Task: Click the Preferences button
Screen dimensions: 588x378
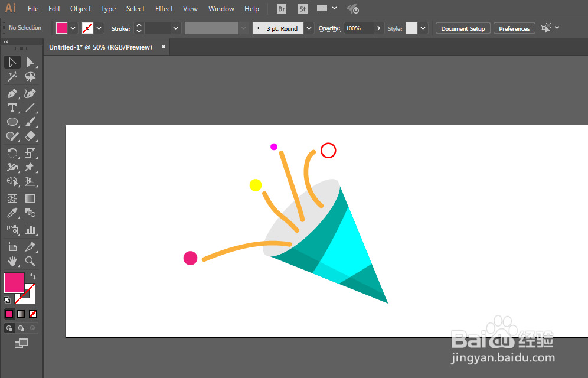Action: click(x=514, y=28)
